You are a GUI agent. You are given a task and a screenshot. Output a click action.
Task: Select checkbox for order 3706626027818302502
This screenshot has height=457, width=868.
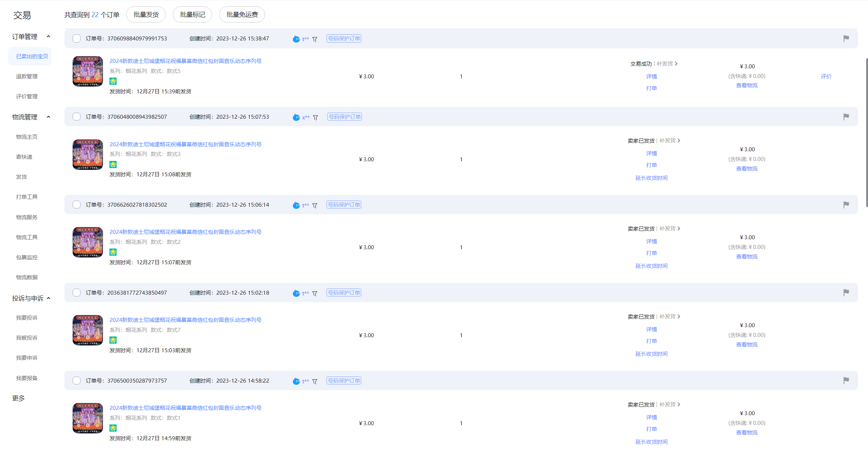(77, 205)
